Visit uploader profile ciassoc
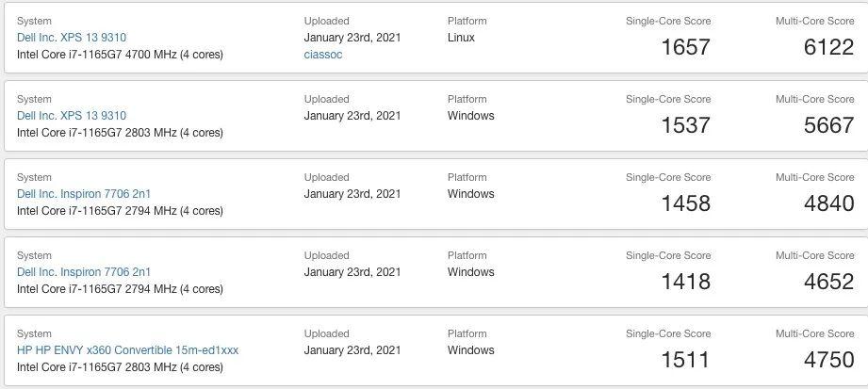This screenshot has height=389, width=868. click(x=323, y=55)
